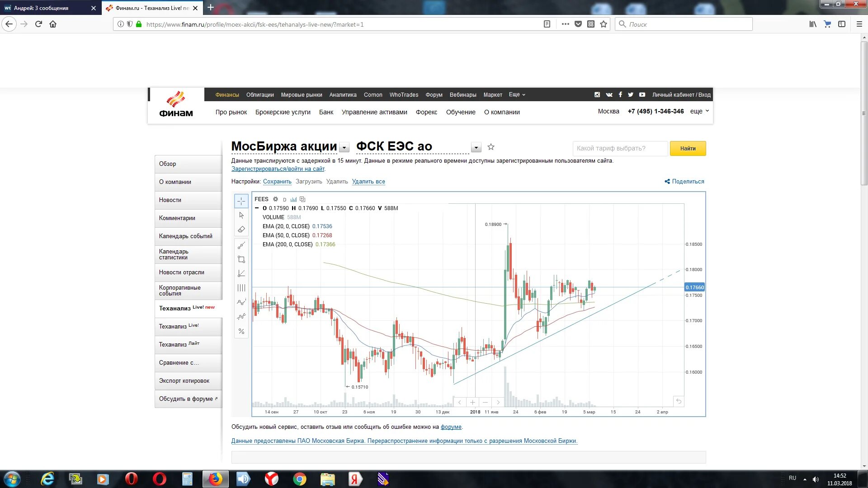Viewport: 868px width, 488px height.
Task: Open Облигации top menu item
Action: click(260, 95)
